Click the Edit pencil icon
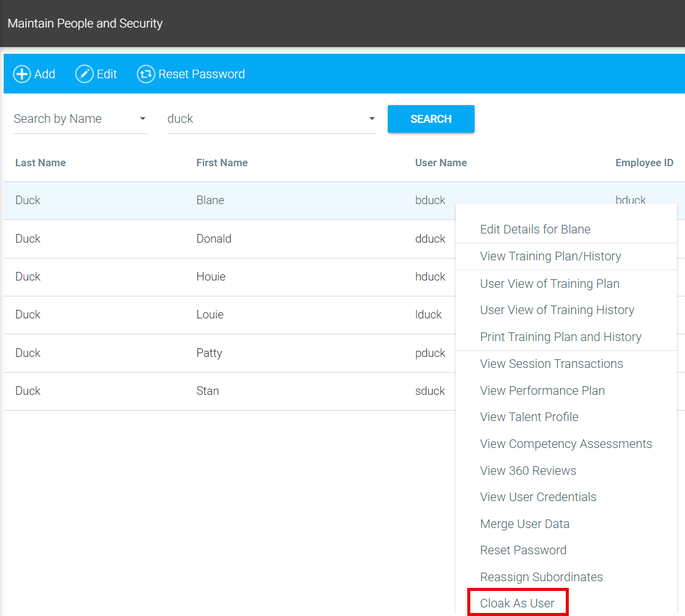This screenshot has width=685, height=616. [x=84, y=75]
